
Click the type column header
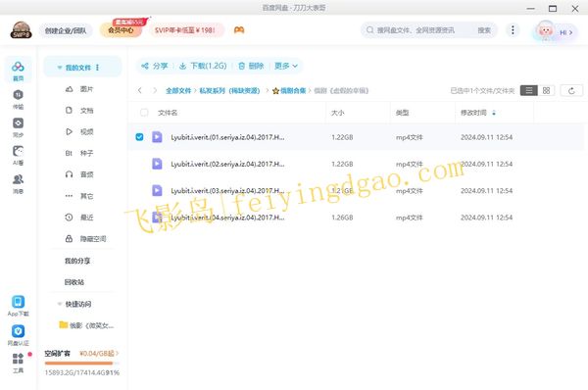[402, 113]
